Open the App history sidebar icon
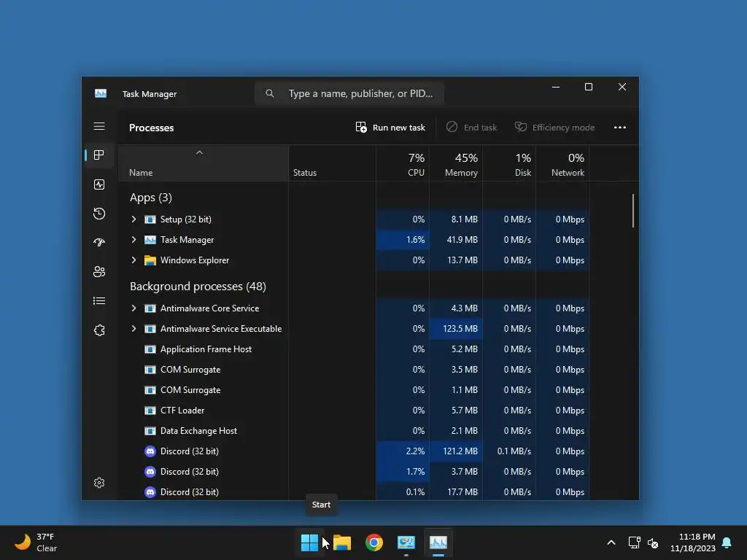 (99, 214)
